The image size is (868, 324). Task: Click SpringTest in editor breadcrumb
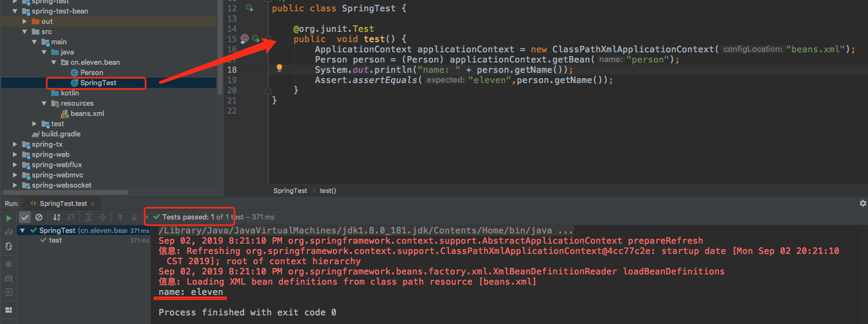[x=290, y=191]
